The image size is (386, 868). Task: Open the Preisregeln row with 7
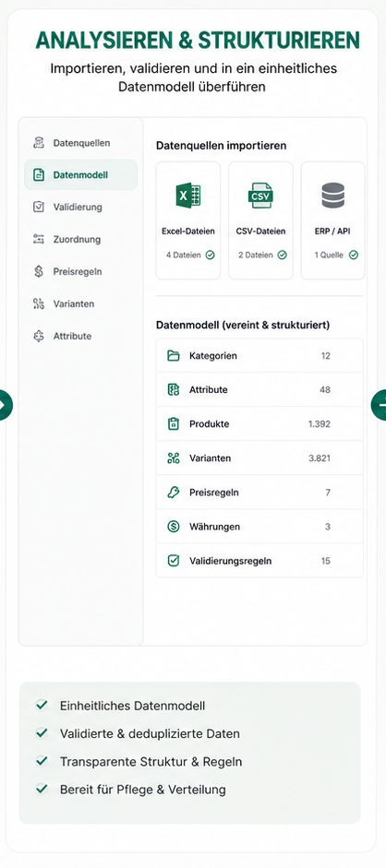(259, 493)
